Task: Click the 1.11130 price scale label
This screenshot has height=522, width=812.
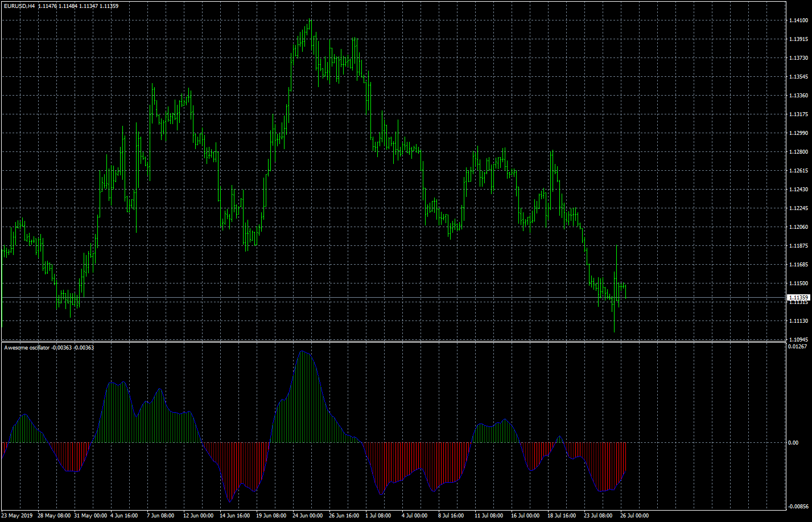Action: point(798,321)
